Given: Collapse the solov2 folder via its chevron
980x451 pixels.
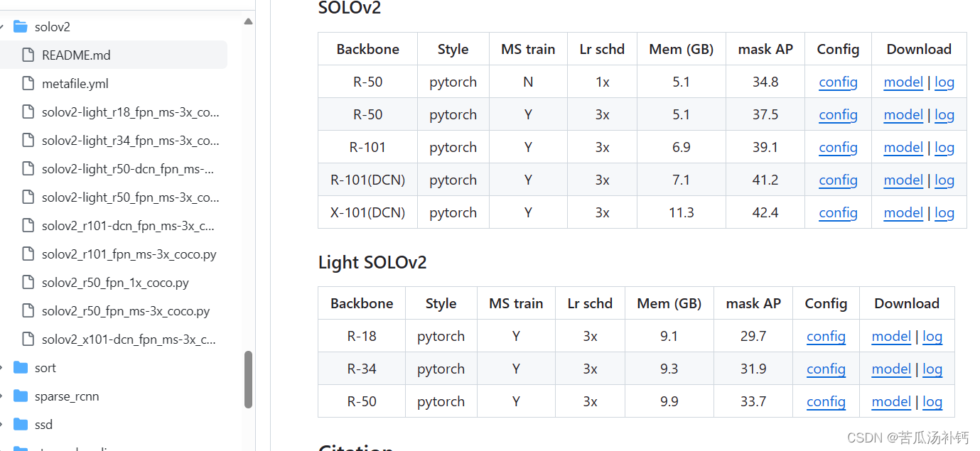Looking at the screenshot, I should pyautogui.click(x=4, y=26).
